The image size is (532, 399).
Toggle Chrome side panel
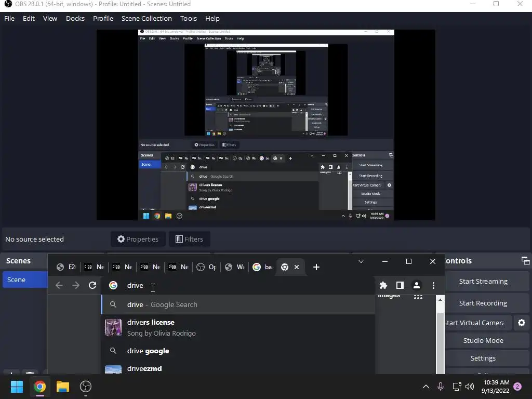pyautogui.click(x=400, y=285)
